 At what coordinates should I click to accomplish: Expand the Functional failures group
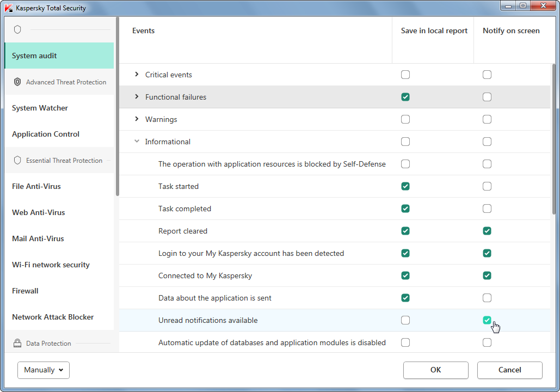coord(137,96)
